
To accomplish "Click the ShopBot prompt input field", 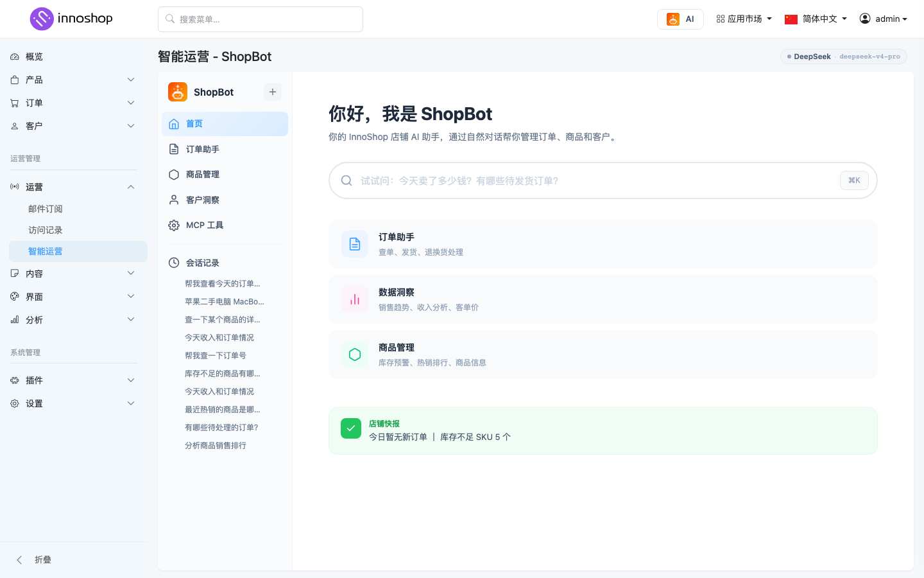I will pyautogui.click(x=603, y=180).
